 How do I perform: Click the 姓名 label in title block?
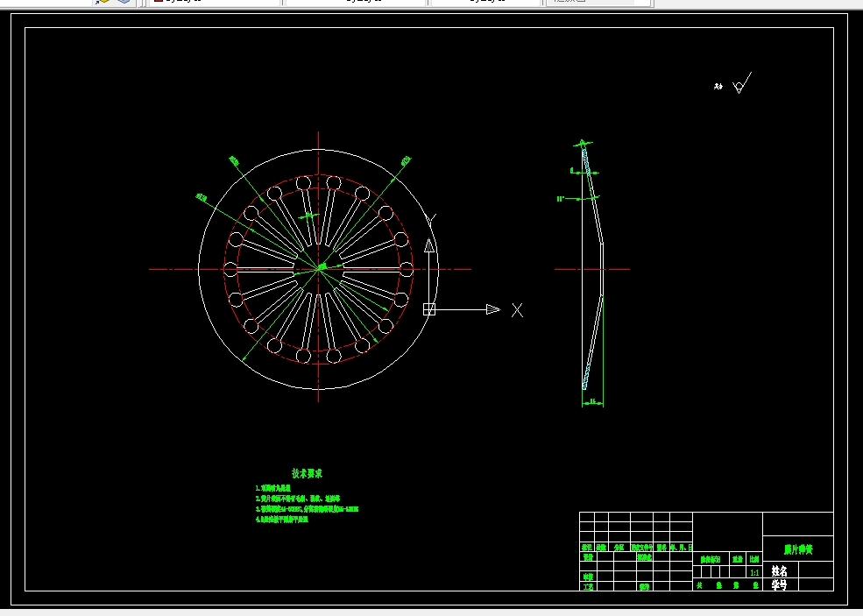[779, 570]
